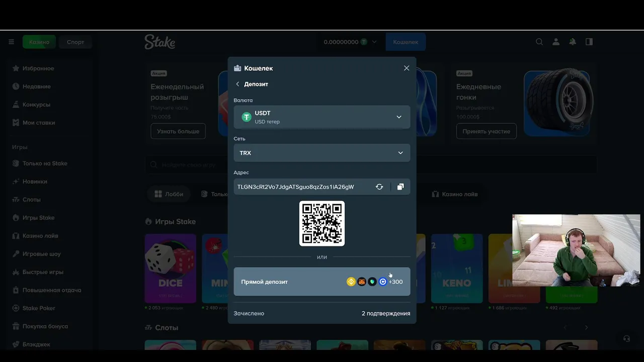The image size is (644, 362).
Task: Go back with the Депозит chevron
Action: (237, 84)
